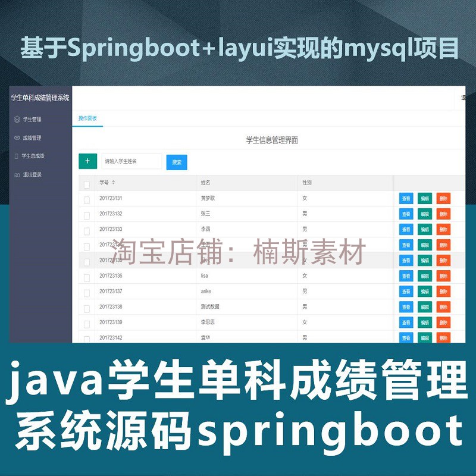The image size is (476, 476).
Task: Check the box for student 201723137
Action: pyautogui.click(x=87, y=293)
